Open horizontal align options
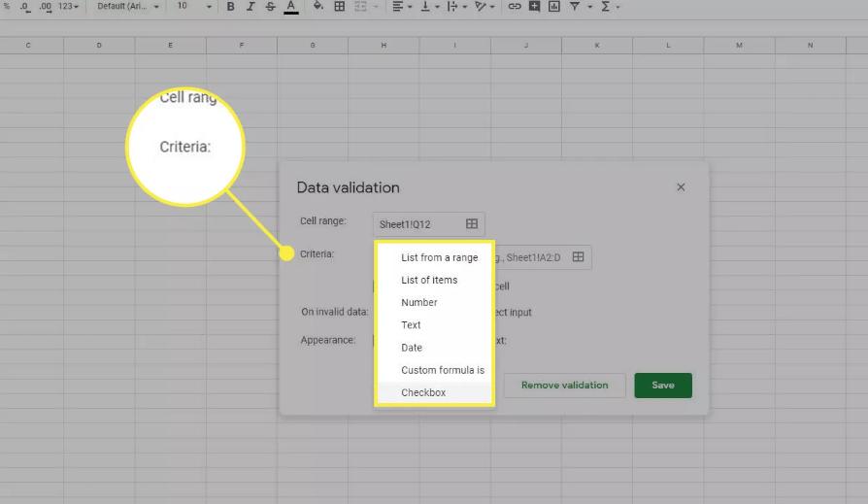The image size is (868, 504). (x=401, y=7)
